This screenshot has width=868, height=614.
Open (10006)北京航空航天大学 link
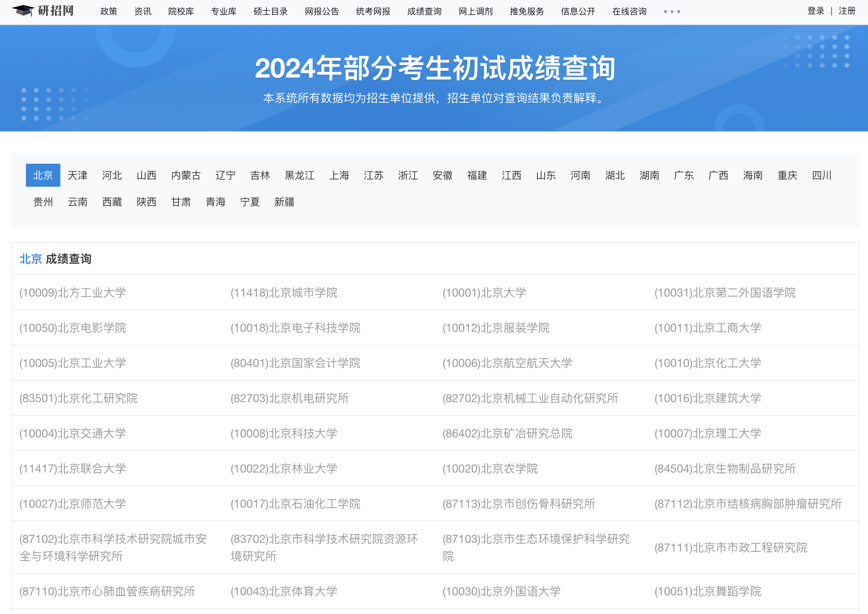point(507,363)
